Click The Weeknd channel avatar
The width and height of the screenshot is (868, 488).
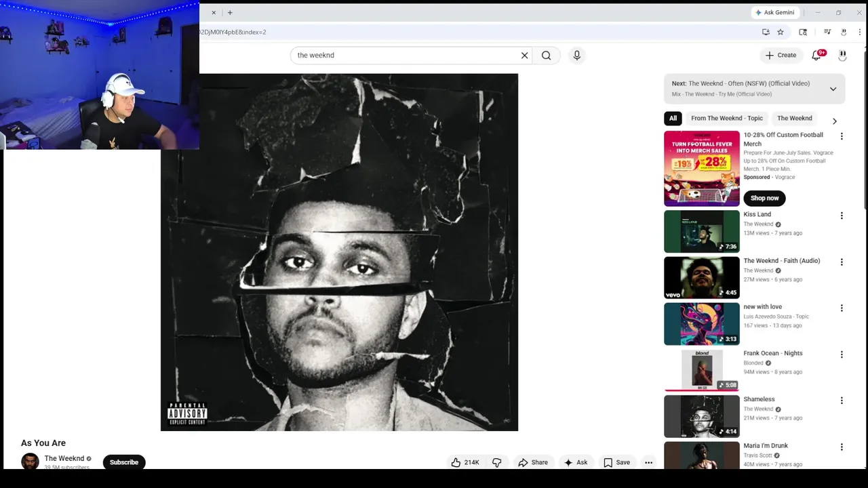click(x=30, y=462)
